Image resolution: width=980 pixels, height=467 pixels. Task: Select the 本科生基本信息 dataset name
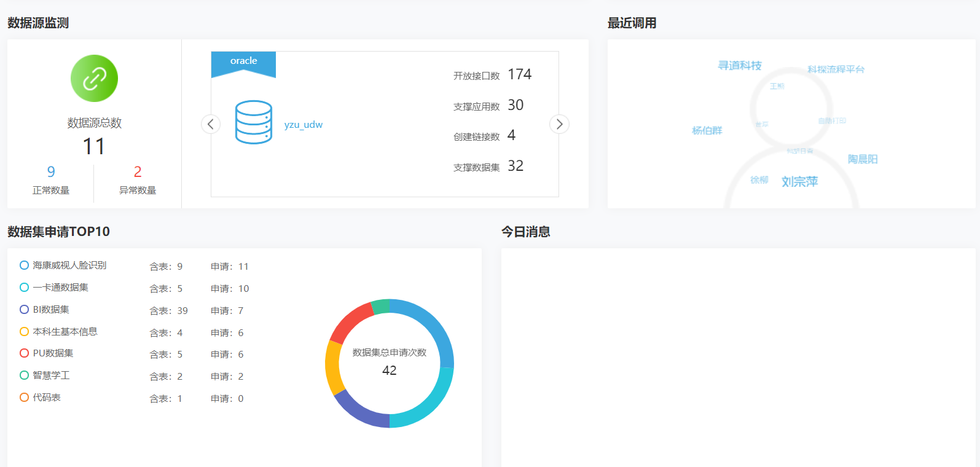[65, 332]
